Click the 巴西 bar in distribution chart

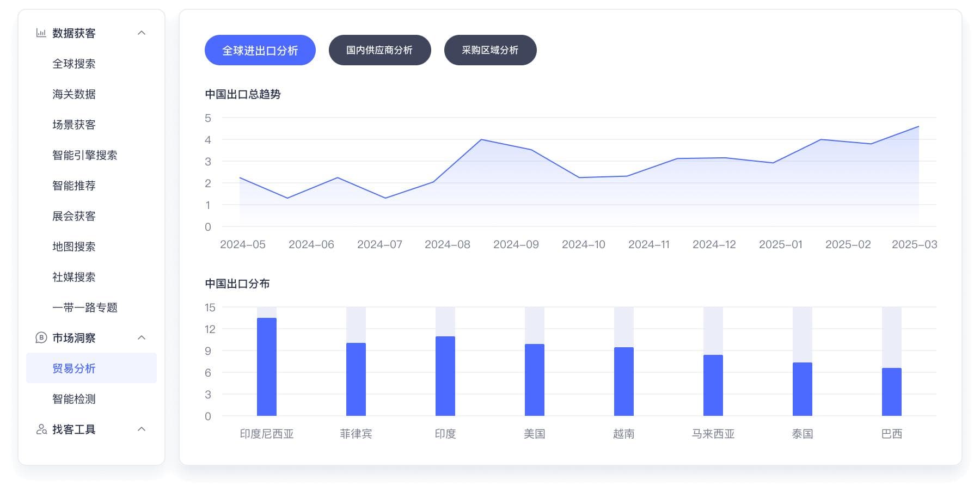click(892, 392)
